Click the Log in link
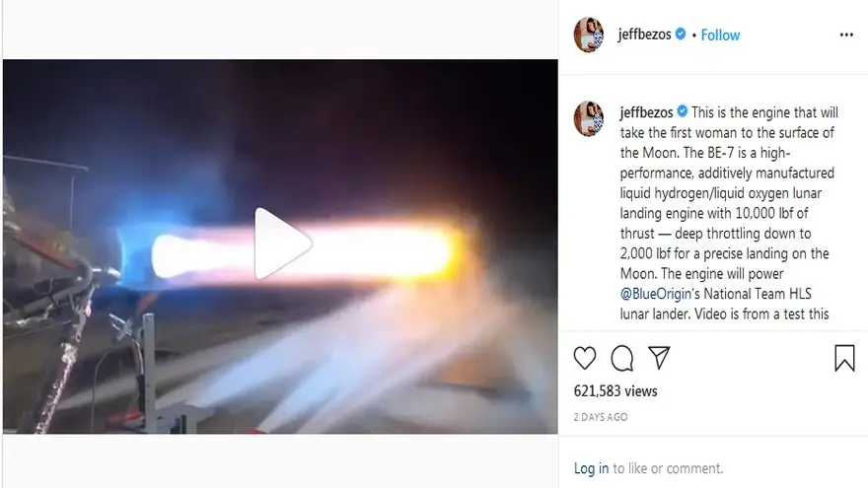 591,468
